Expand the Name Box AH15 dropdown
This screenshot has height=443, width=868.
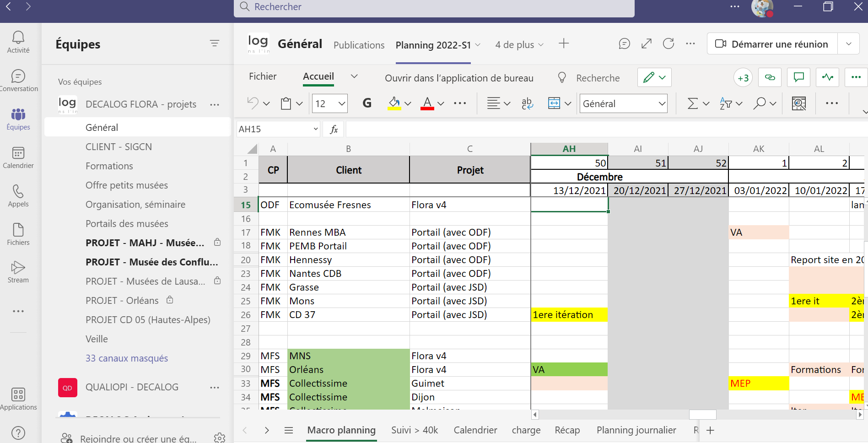tap(316, 129)
